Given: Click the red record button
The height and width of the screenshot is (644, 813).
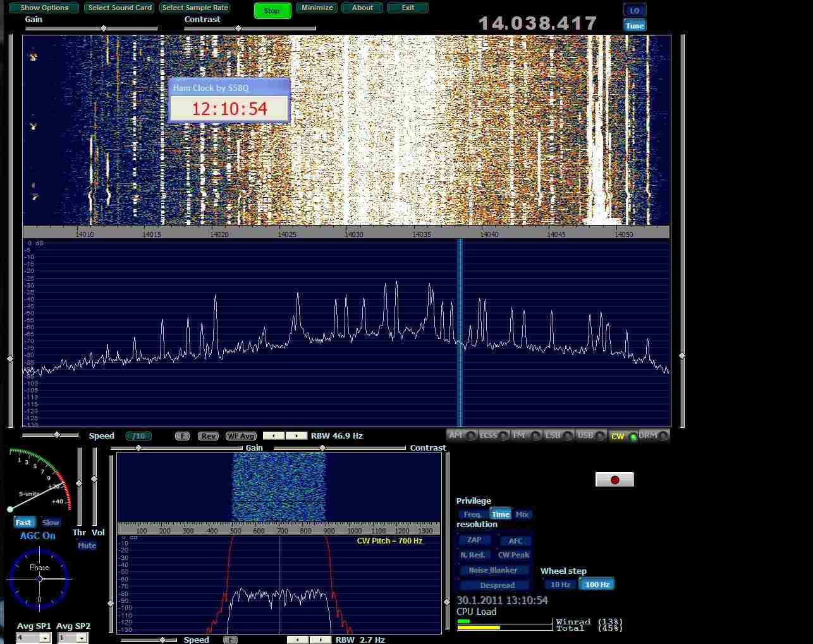Looking at the screenshot, I should click(614, 480).
